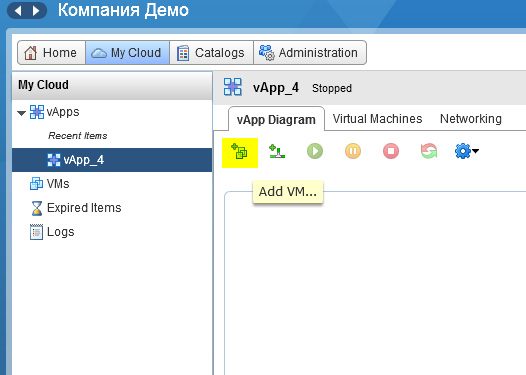Viewport: 526px width, 375px height.
Task: Click the Stopped status text
Action: point(332,88)
